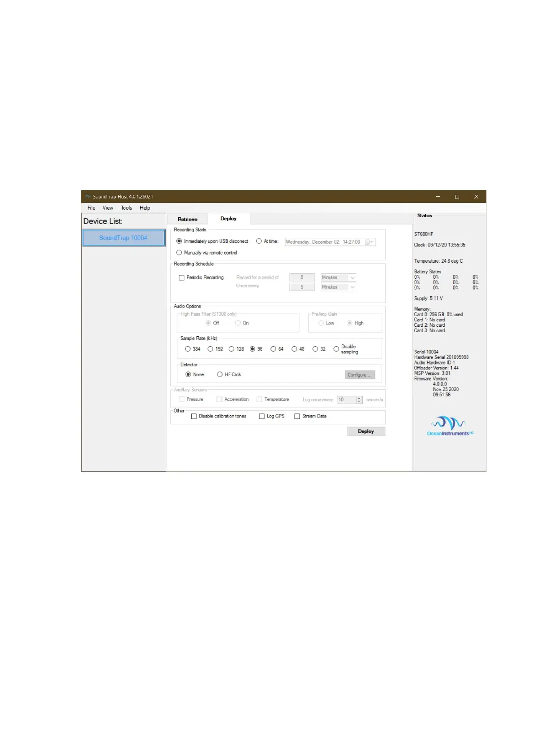Click Hardware Serial 201895998 text
535x756 pixels.
441,357
